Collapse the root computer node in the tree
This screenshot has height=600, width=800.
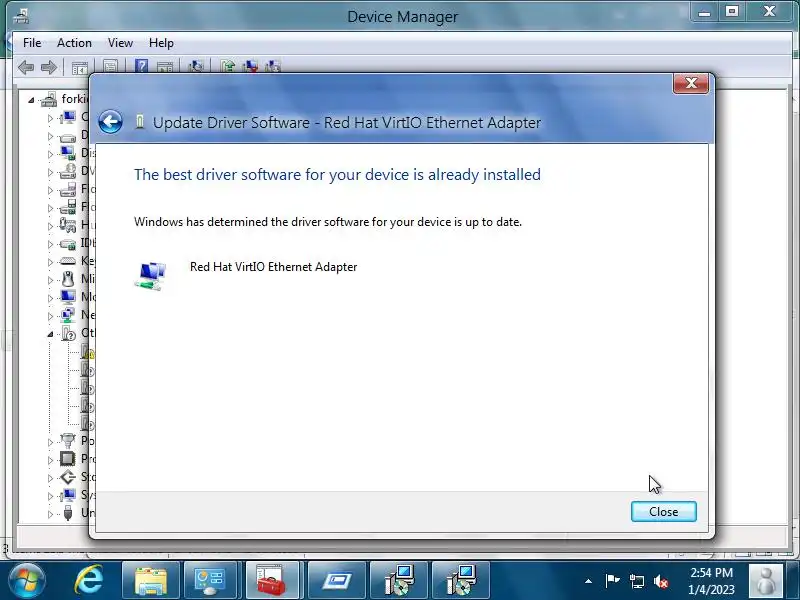(x=31, y=100)
